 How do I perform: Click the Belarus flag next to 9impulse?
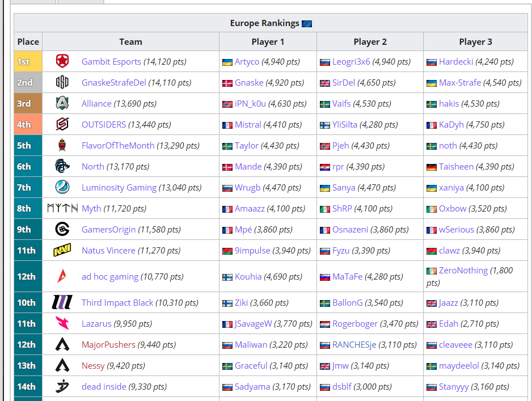tap(227, 251)
